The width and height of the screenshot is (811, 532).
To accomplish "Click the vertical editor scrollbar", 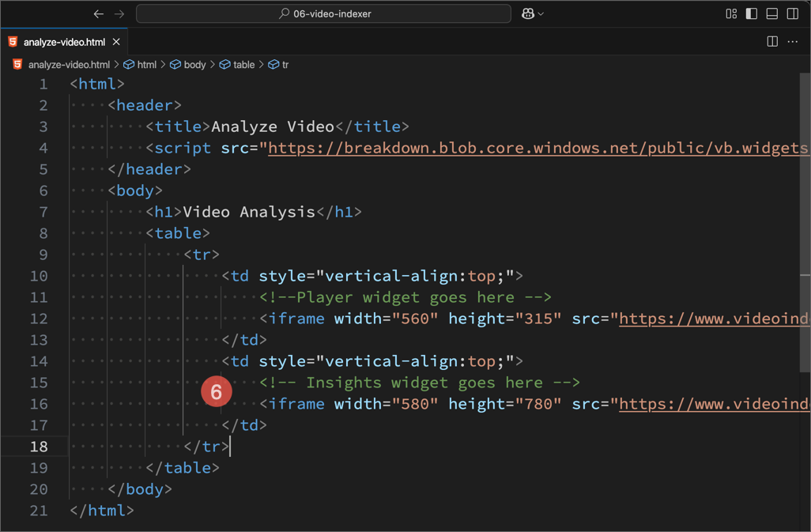I will tap(805, 222).
